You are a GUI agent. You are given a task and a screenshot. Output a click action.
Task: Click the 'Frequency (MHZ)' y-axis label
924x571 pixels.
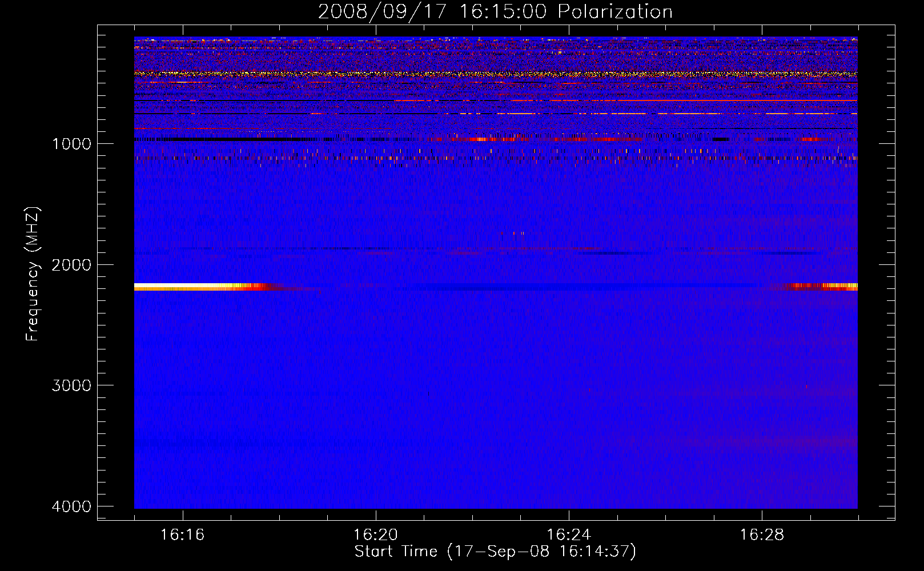(x=33, y=274)
